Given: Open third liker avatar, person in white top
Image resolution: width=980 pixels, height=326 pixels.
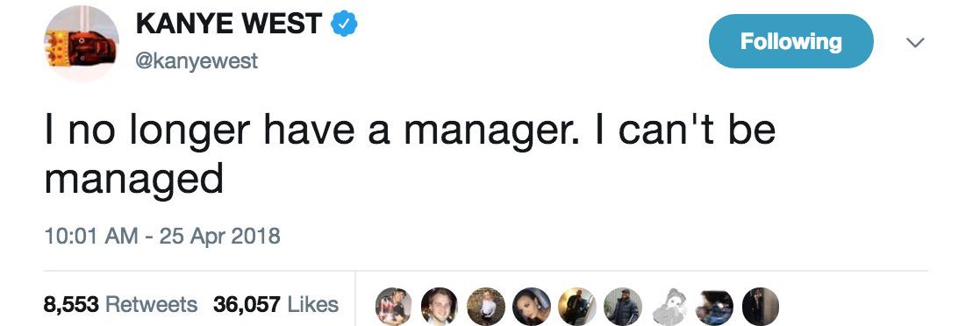Looking at the screenshot, I should (x=486, y=307).
